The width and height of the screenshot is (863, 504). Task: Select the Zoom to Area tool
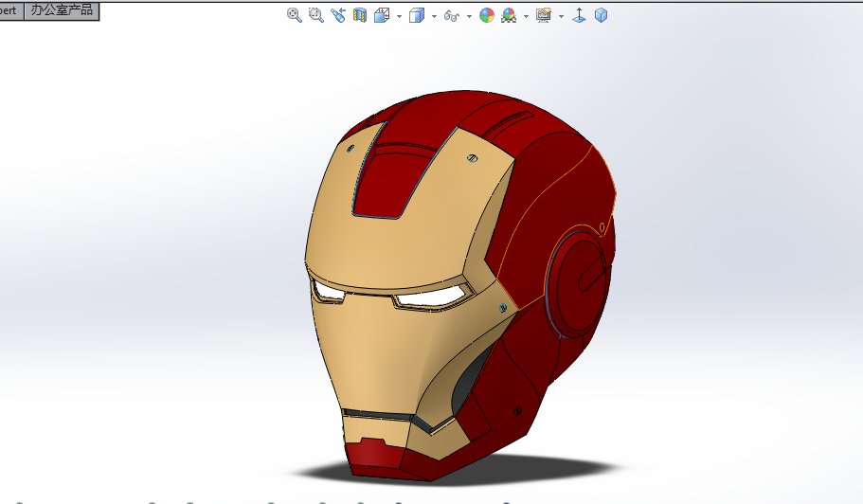pos(315,15)
